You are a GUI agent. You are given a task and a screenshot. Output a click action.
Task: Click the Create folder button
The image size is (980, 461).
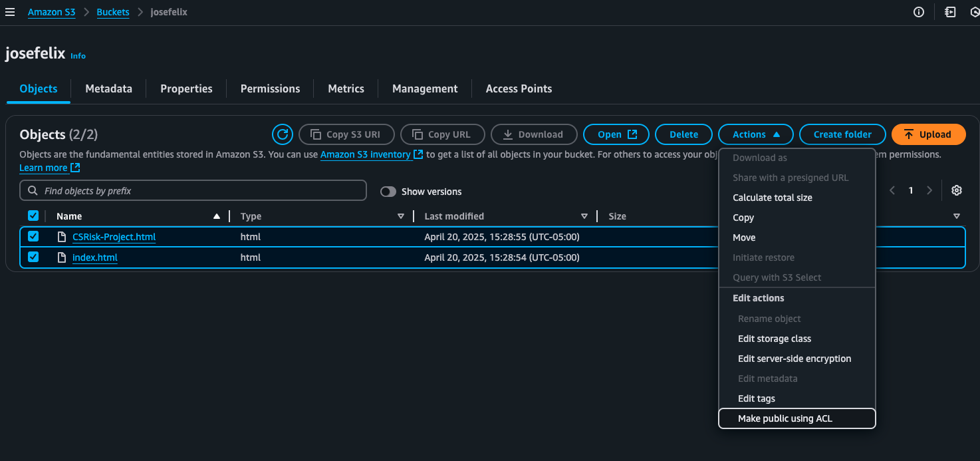point(842,134)
